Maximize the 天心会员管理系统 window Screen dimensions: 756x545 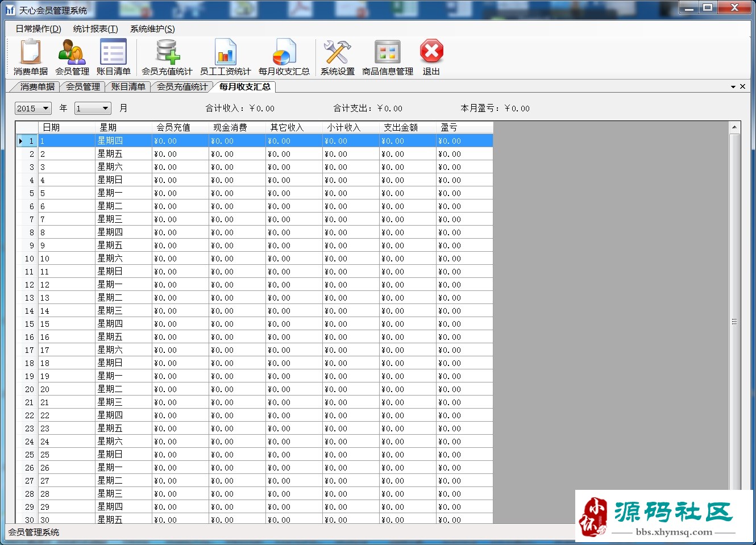point(708,8)
